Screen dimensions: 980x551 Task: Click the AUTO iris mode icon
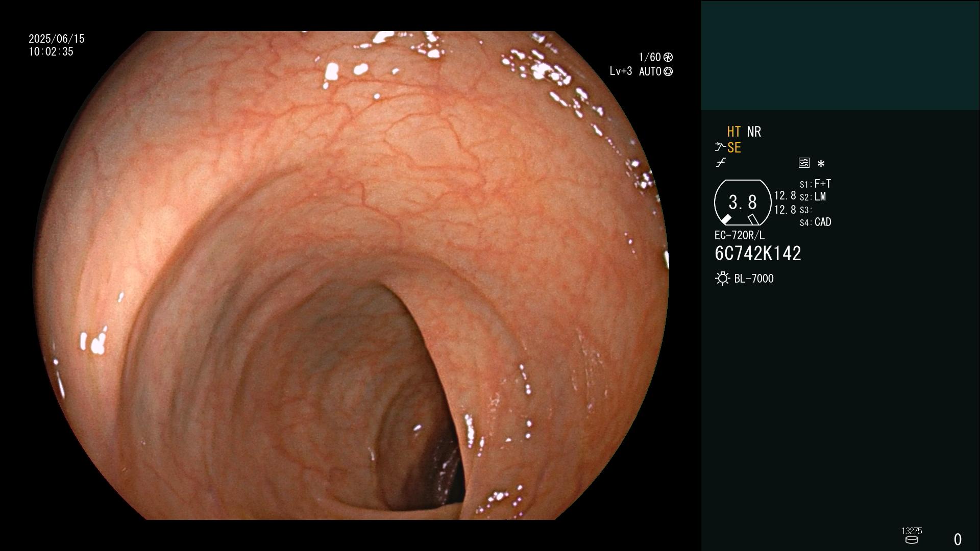pos(668,71)
